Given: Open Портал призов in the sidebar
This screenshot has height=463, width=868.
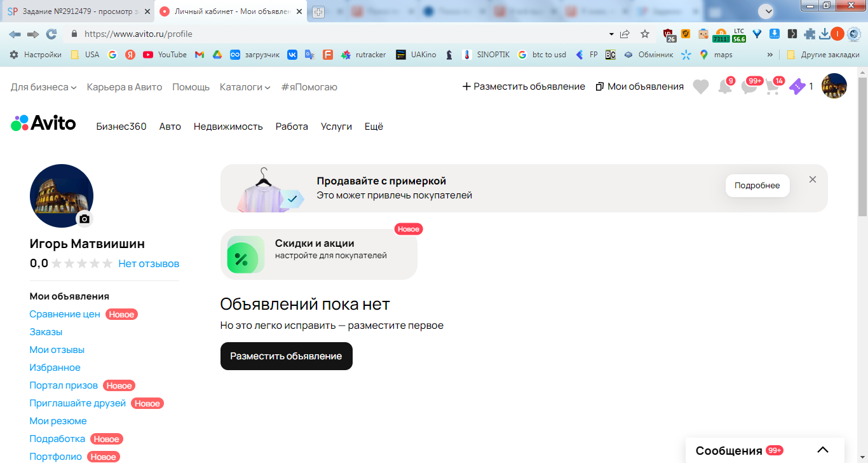Looking at the screenshot, I should (64, 385).
